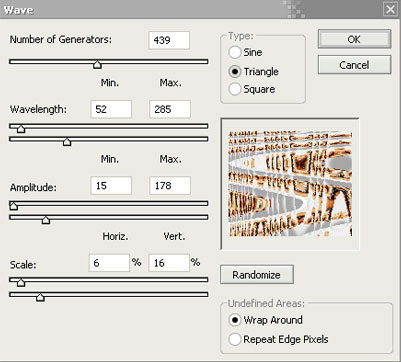Click the Wavelength minimum slider handle
This screenshot has height=362, width=401.
pyautogui.click(x=21, y=128)
